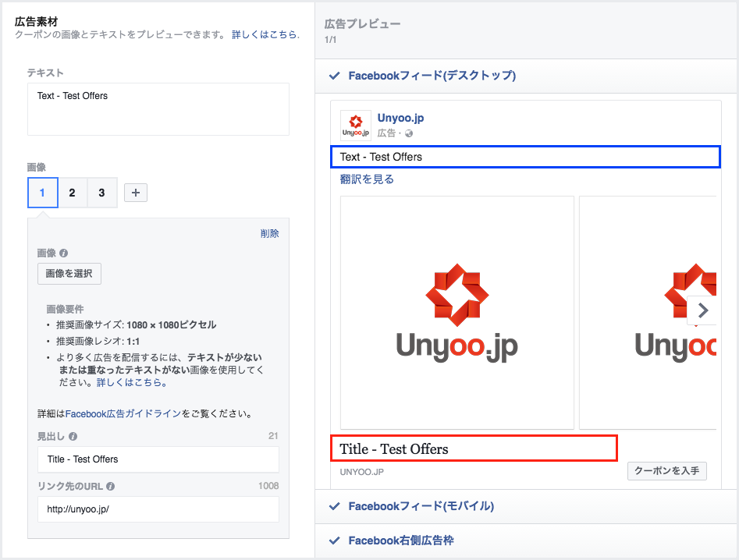Viewport: 739px width, 560px height.
Task: Click the 1/1 preview counter
Action: 330,40
